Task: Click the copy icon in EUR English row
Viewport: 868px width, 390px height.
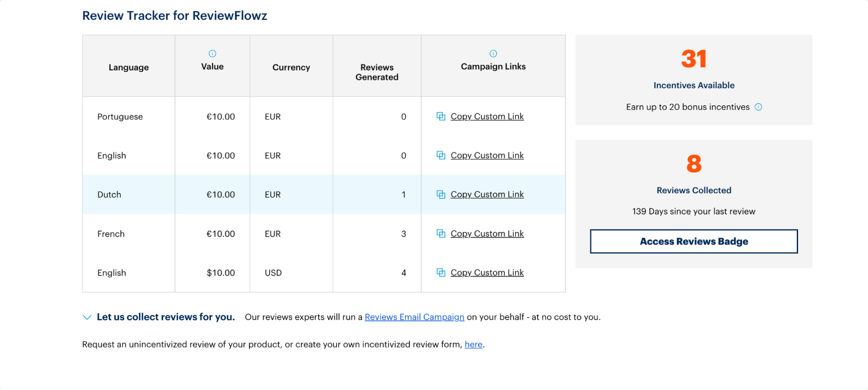Action: coord(441,155)
